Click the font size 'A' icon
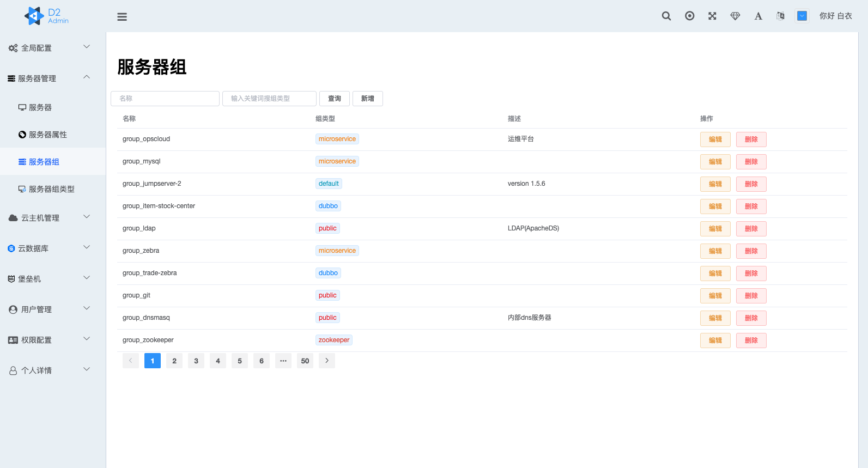Screen dimensions: 868x468 pos(758,16)
